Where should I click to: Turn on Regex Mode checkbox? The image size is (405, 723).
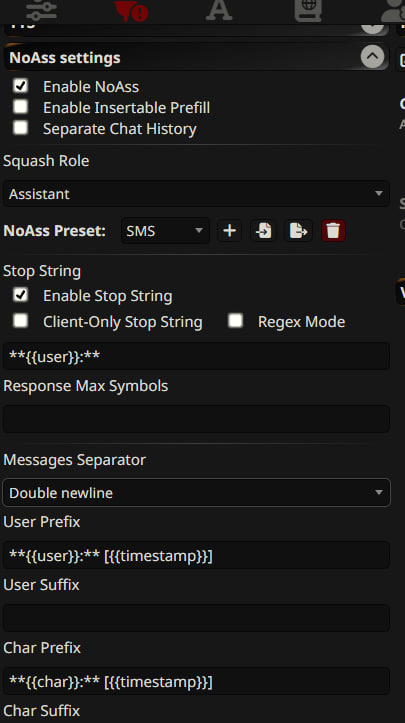click(x=235, y=320)
